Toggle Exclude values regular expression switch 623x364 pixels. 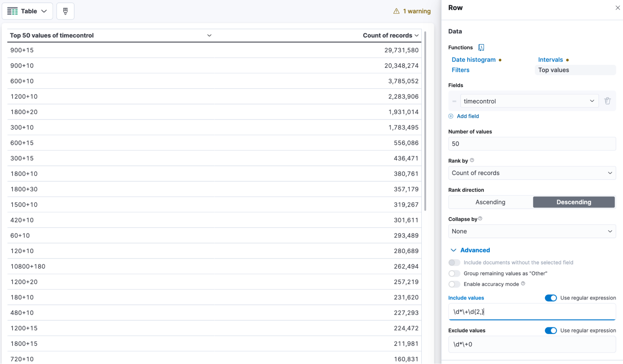click(x=551, y=330)
